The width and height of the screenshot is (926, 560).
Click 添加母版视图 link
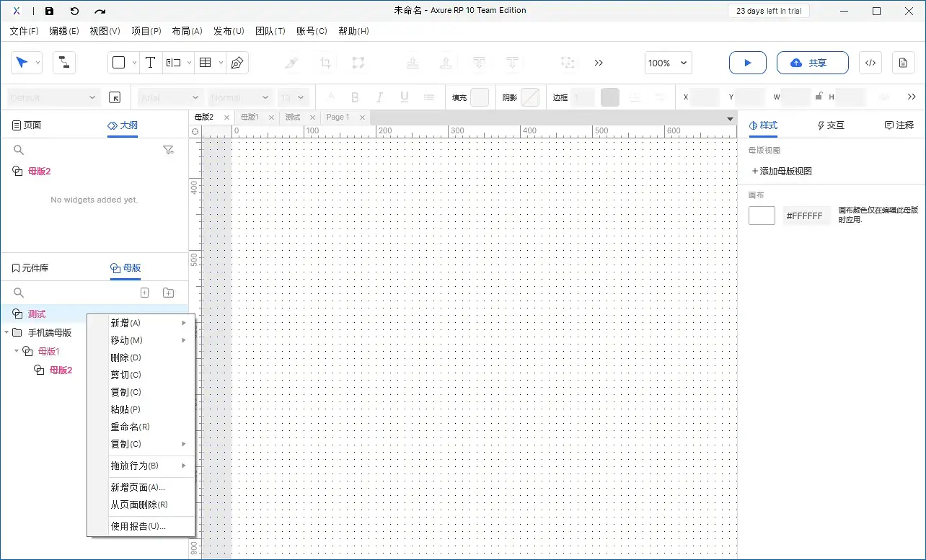click(x=782, y=172)
